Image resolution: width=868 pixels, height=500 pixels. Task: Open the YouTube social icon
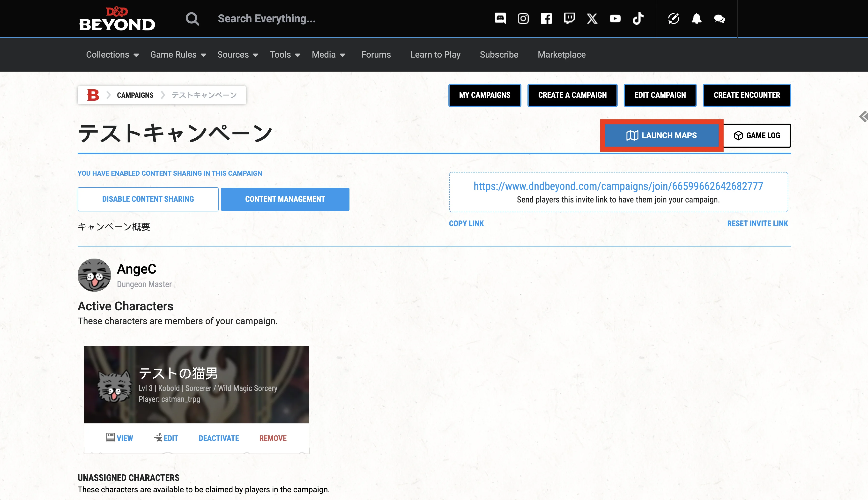615,18
